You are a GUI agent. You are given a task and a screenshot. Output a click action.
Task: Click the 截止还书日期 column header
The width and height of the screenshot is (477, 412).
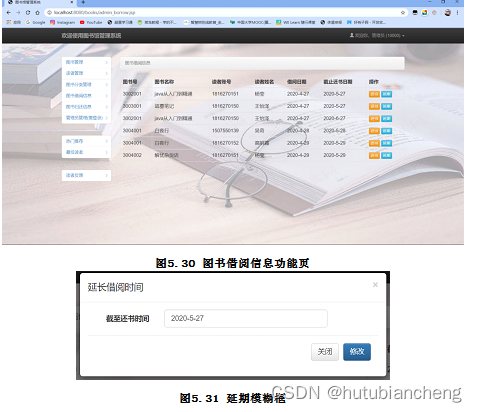(x=338, y=82)
